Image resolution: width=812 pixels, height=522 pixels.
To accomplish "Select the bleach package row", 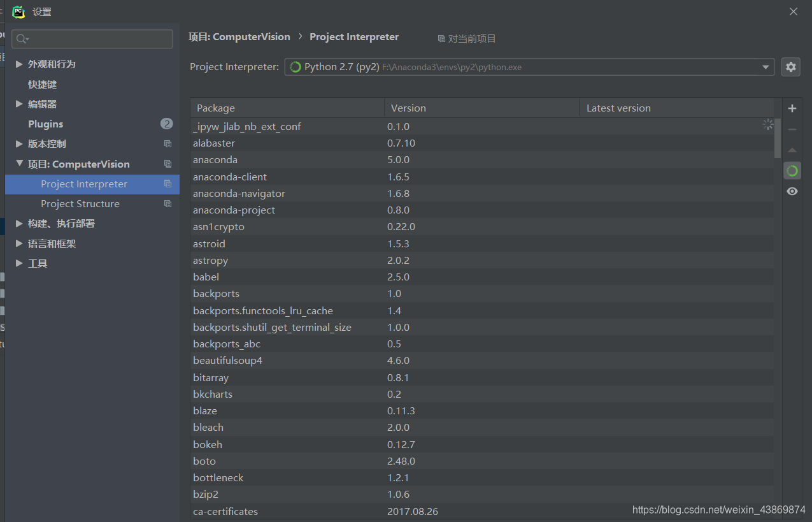I will coord(482,427).
